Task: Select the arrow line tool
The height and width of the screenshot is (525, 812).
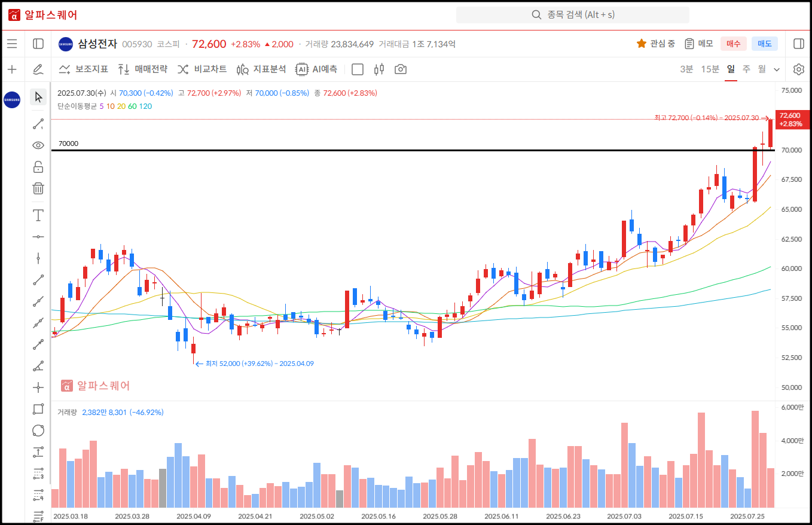Action: click(38, 344)
